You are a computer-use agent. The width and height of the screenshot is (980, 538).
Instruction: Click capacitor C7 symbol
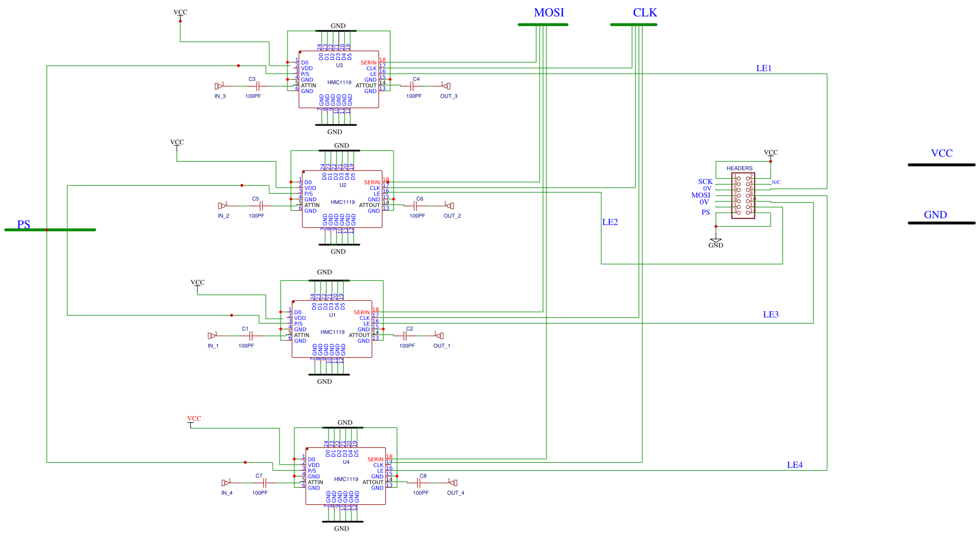click(x=265, y=483)
